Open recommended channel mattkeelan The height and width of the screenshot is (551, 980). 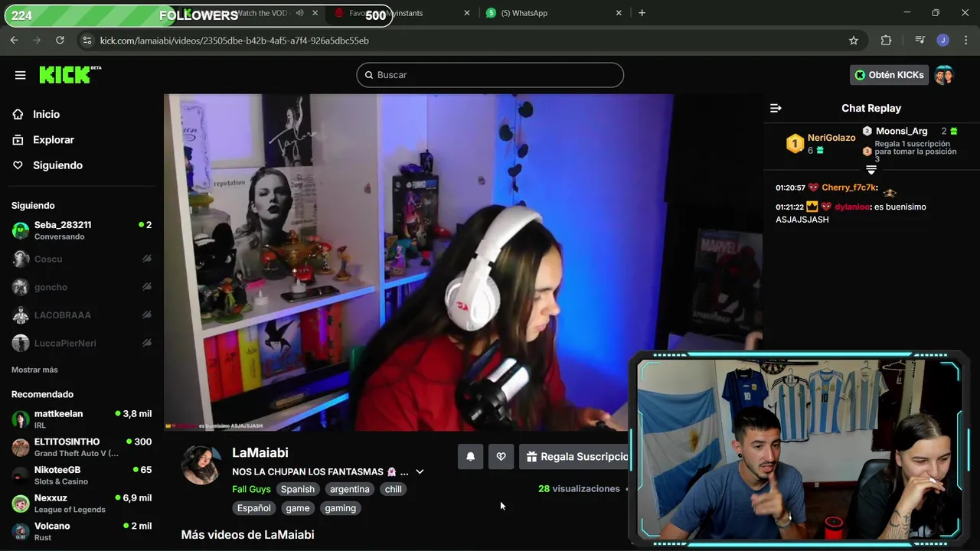click(81, 419)
